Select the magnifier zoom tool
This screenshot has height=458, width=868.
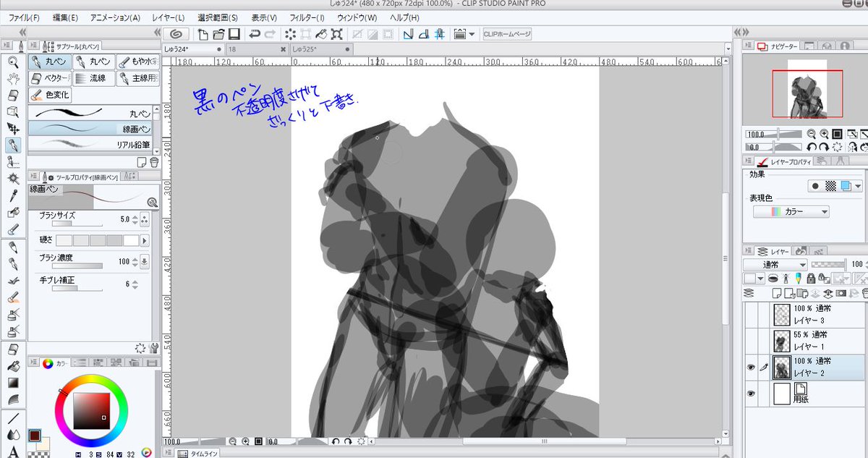pos(13,62)
